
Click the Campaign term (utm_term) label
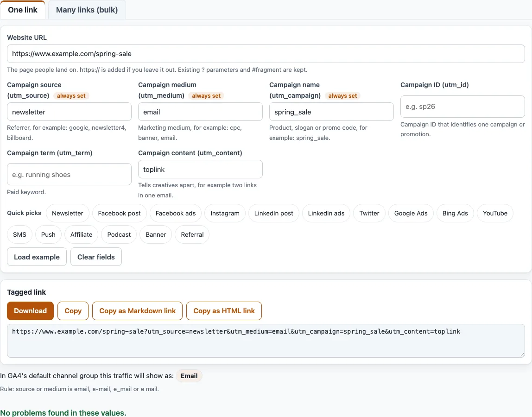[50, 153]
